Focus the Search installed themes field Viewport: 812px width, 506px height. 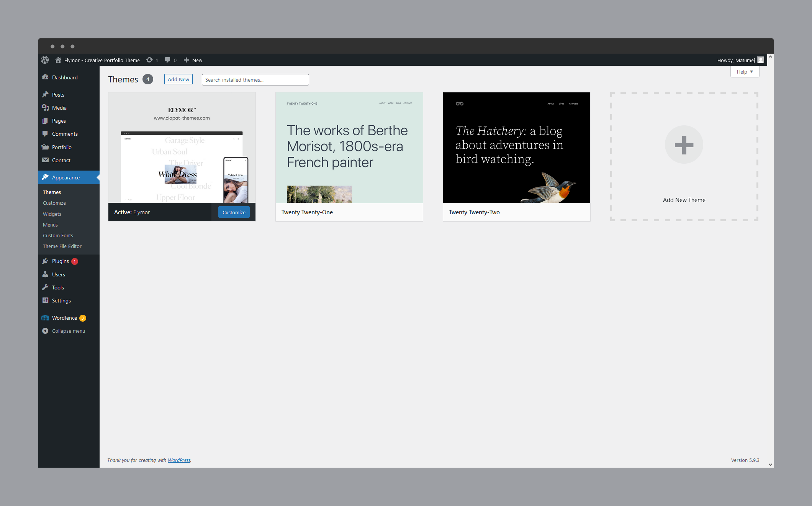[x=255, y=79]
